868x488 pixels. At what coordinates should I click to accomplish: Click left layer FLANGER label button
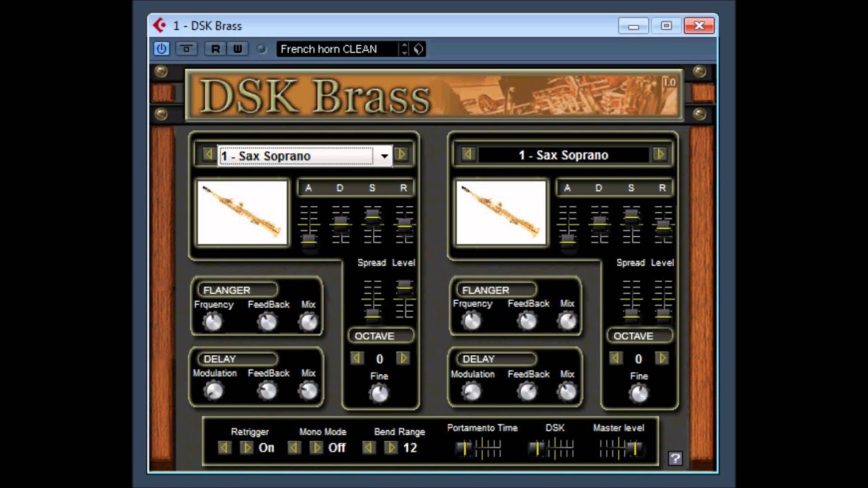point(238,290)
